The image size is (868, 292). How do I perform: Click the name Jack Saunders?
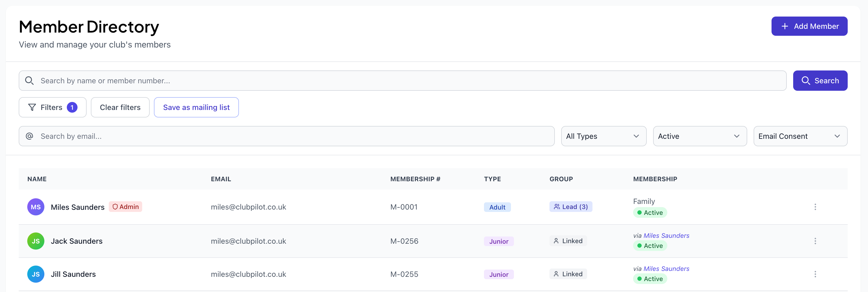[76, 241]
